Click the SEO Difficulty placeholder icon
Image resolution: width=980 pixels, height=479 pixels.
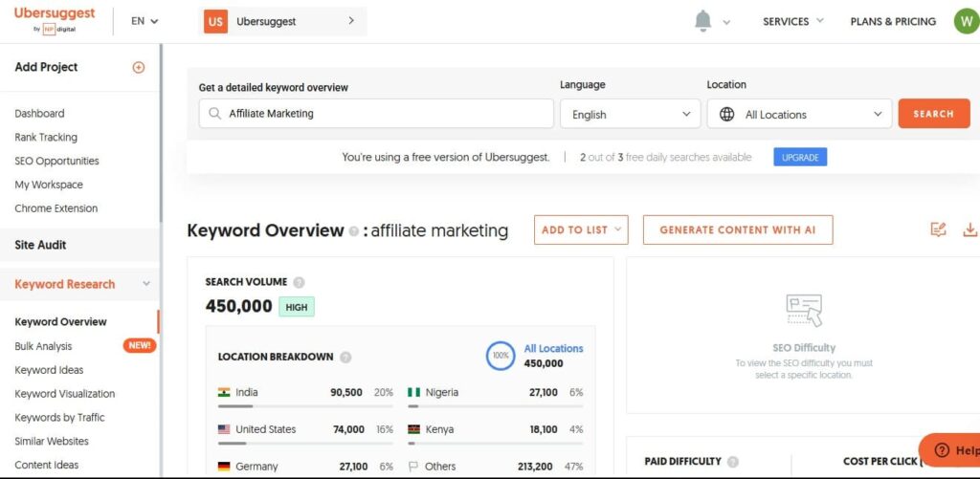[804, 311]
